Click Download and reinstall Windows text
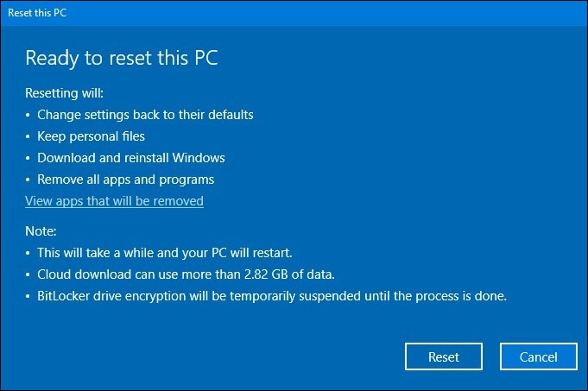 131,157
